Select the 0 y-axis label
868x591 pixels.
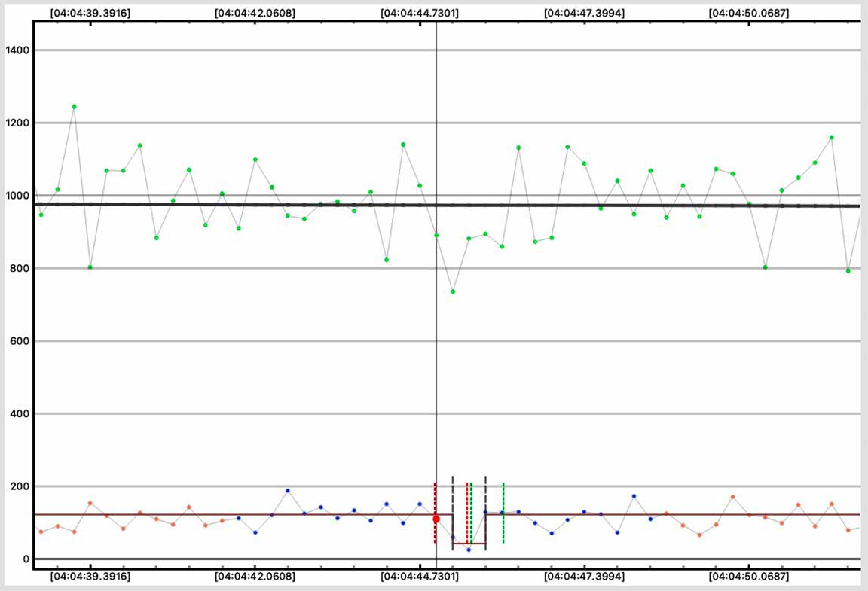click(x=25, y=559)
